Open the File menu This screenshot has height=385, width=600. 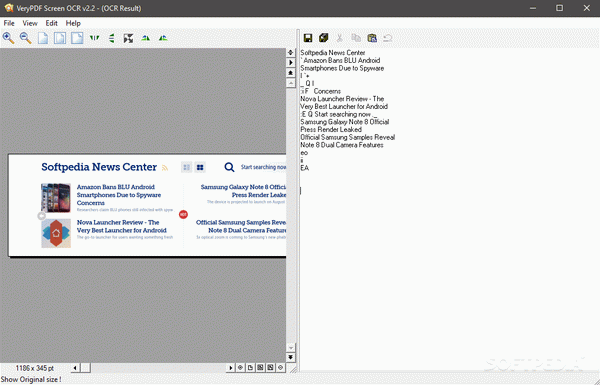(9, 23)
